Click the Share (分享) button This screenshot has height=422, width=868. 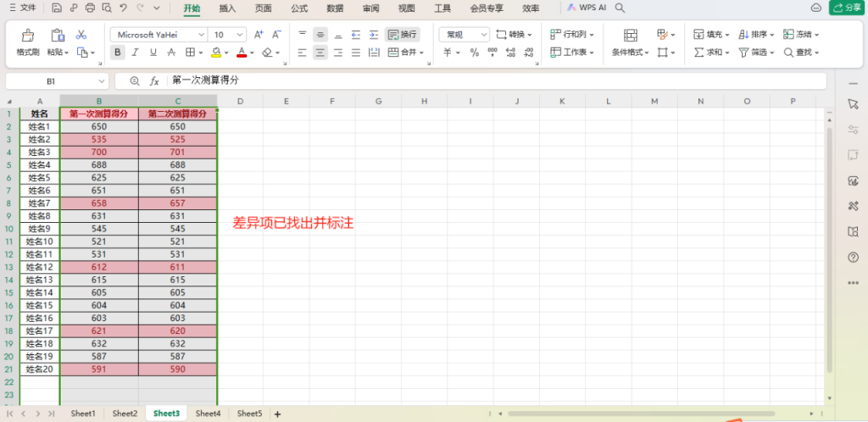[x=846, y=8]
